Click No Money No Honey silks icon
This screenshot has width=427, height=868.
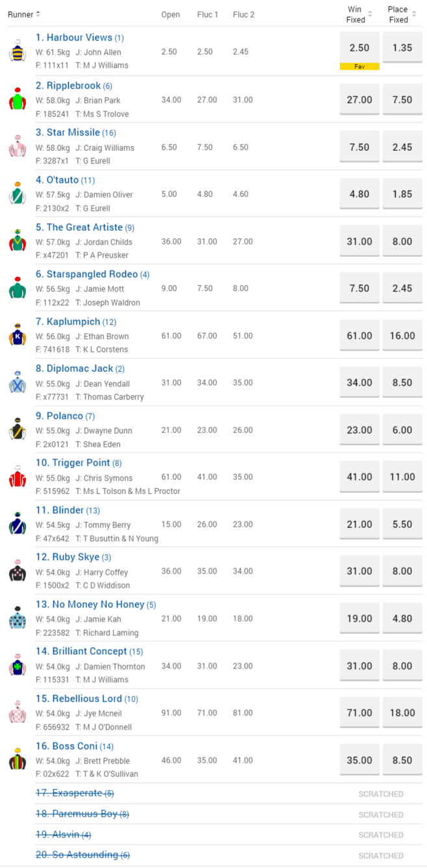[17, 618]
